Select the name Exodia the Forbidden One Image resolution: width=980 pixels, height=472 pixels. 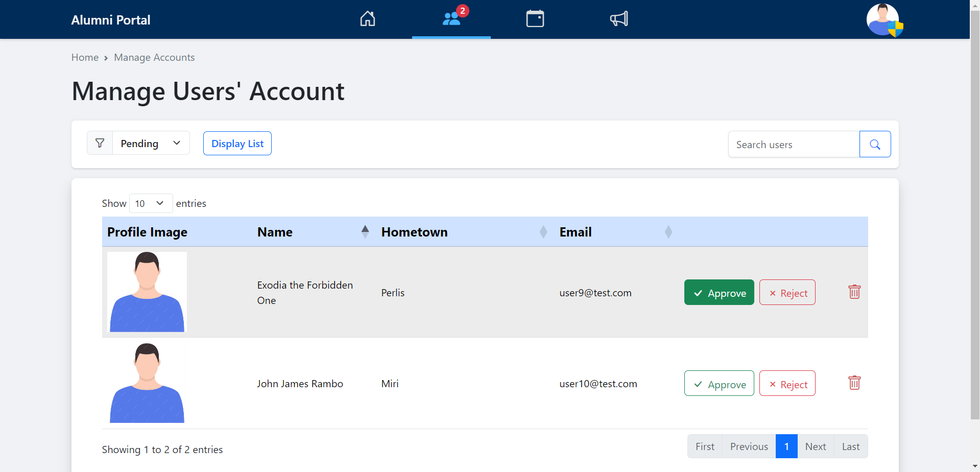(305, 293)
